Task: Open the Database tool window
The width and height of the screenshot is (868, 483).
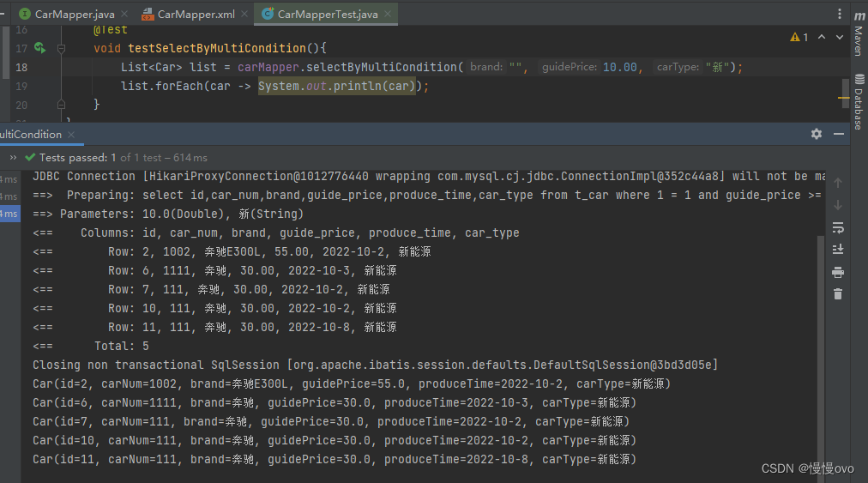Action: (x=859, y=102)
